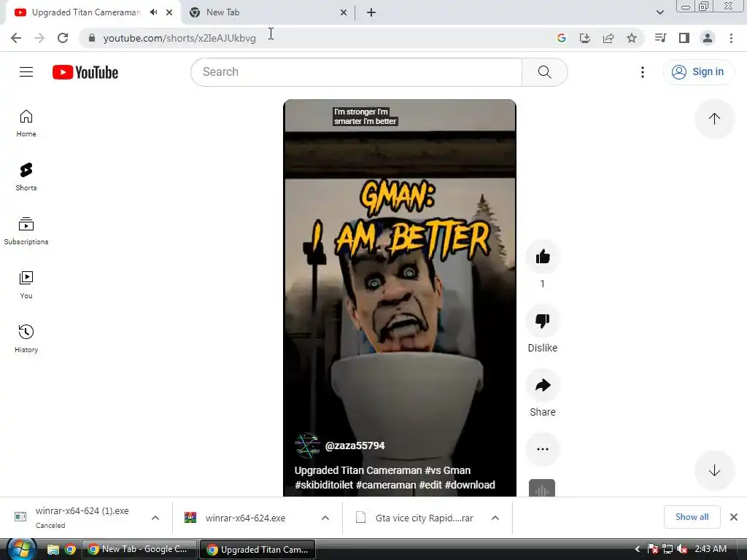Click the Google icon in address bar

click(562, 38)
